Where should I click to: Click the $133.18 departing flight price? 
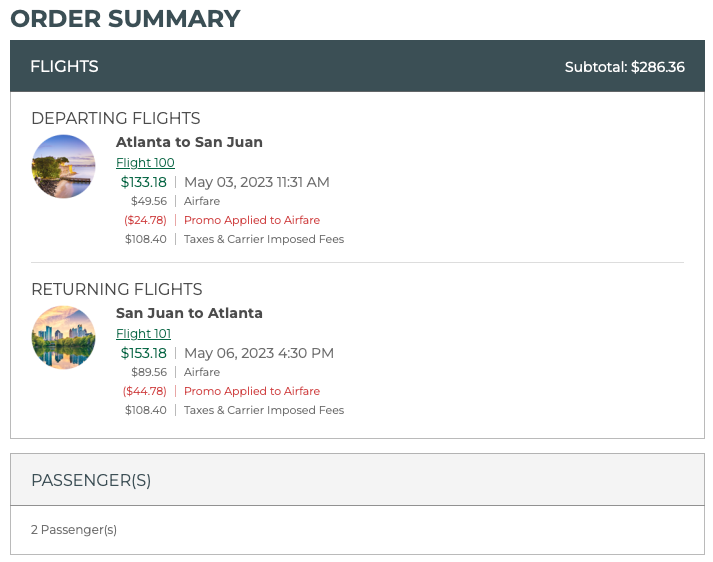tap(143, 182)
